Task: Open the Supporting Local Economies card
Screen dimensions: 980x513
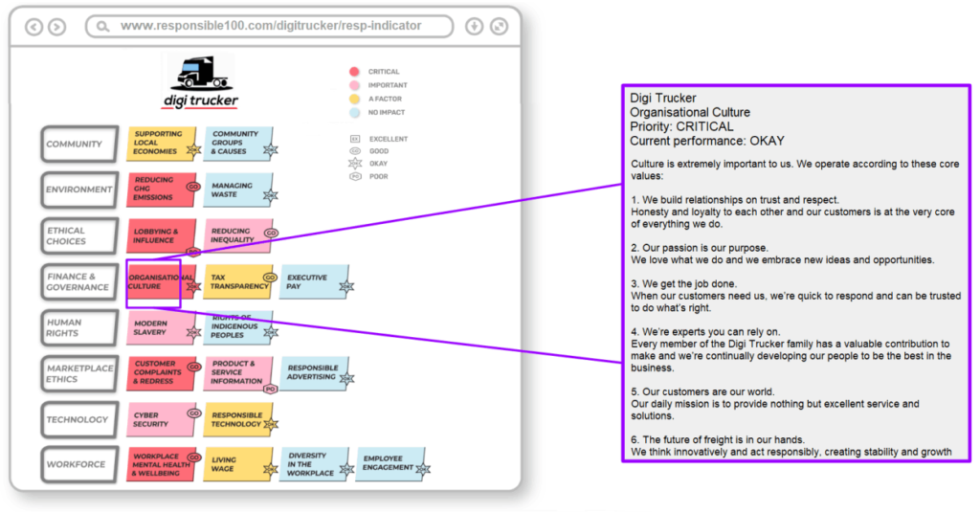Action: 161,144
